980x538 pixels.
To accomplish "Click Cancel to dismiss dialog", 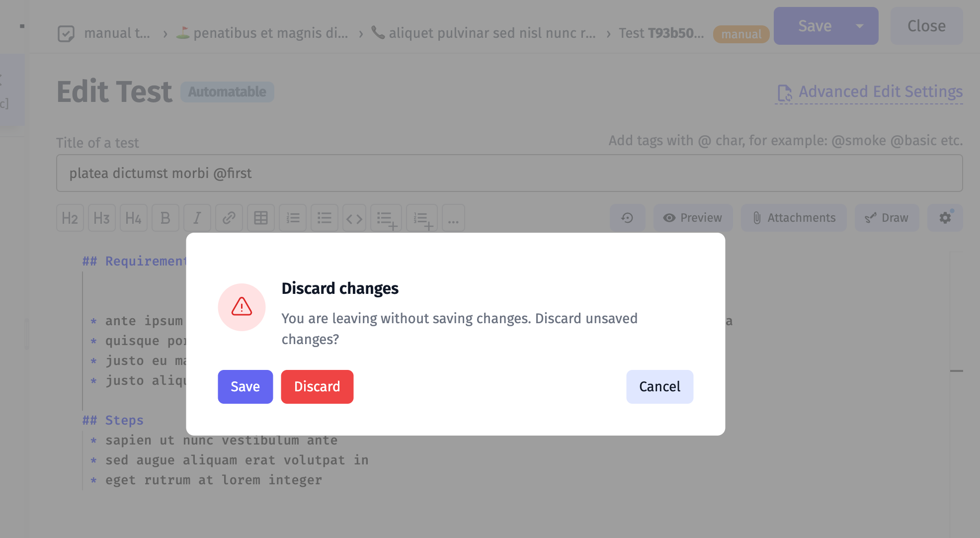I will (x=659, y=386).
